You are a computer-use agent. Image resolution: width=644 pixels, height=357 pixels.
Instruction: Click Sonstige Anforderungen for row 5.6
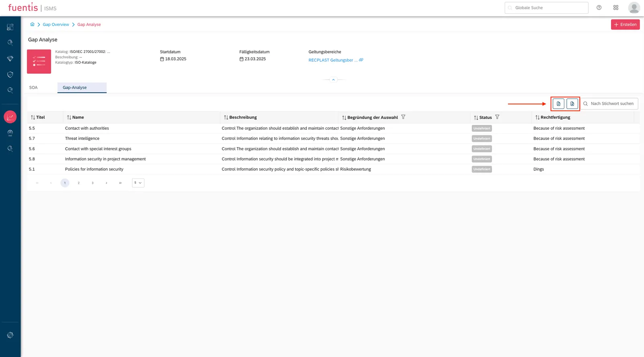362,149
